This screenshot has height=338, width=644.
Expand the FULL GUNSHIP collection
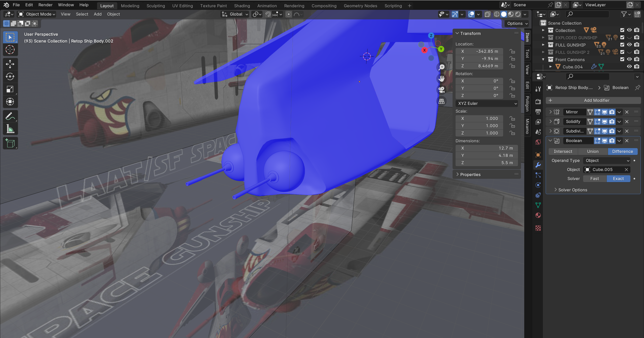pyautogui.click(x=543, y=45)
